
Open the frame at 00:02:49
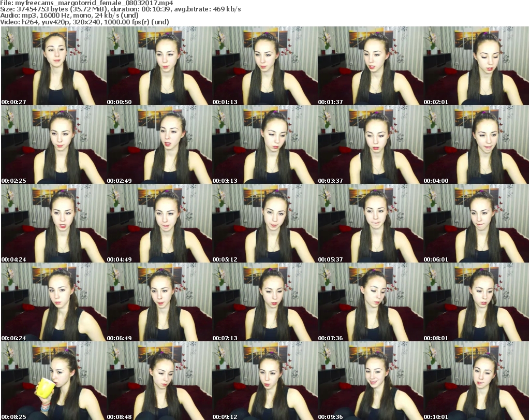point(159,144)
